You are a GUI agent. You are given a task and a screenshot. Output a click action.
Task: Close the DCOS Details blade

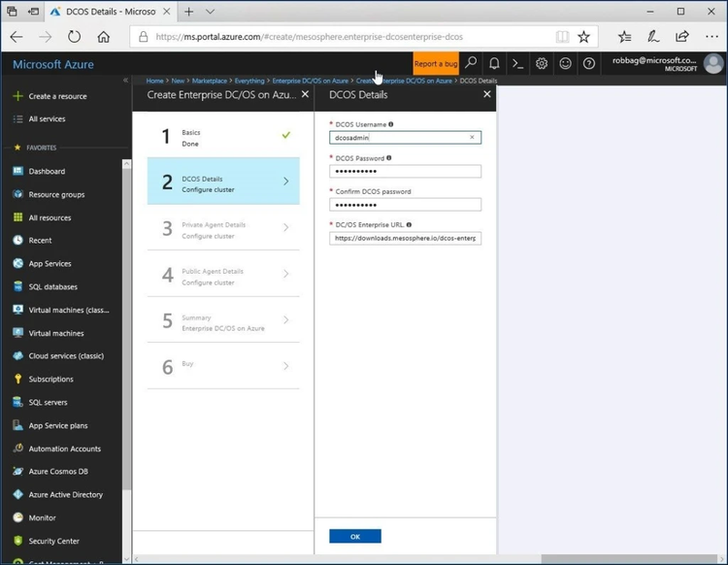(x=487, y=95)
